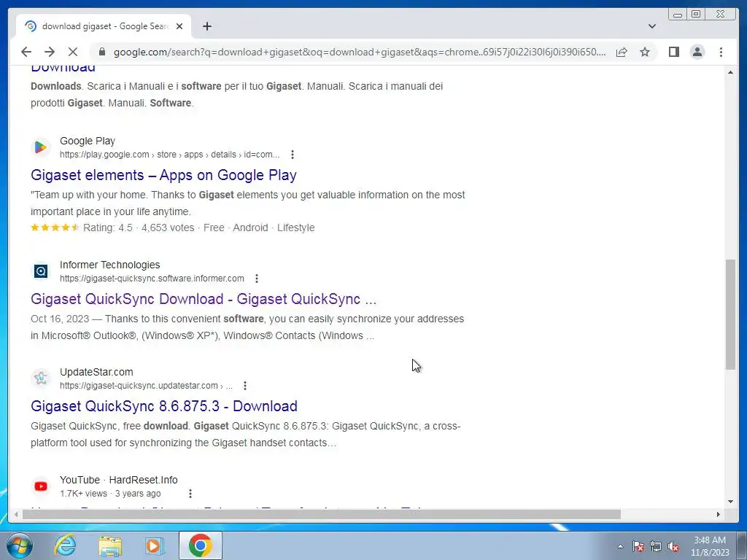This screenshot has height=560, width=747.
Task: Click the Informer Technologies site name
Action: tap(109, 265)
